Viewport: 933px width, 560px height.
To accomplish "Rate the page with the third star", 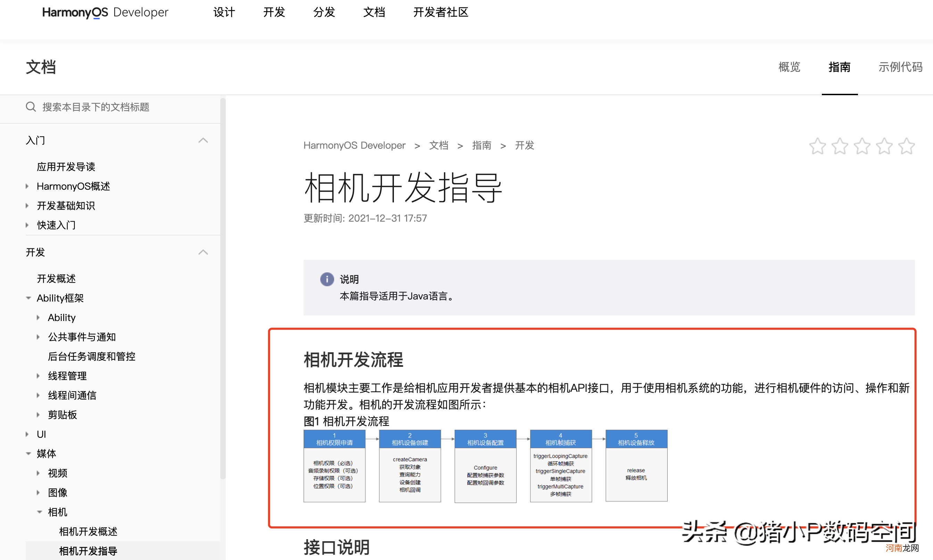I will pyautogui.click(x=862, y=146).
